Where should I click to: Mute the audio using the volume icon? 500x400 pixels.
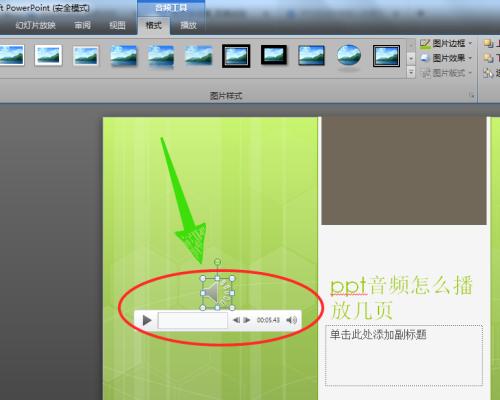tap(292, 320)
